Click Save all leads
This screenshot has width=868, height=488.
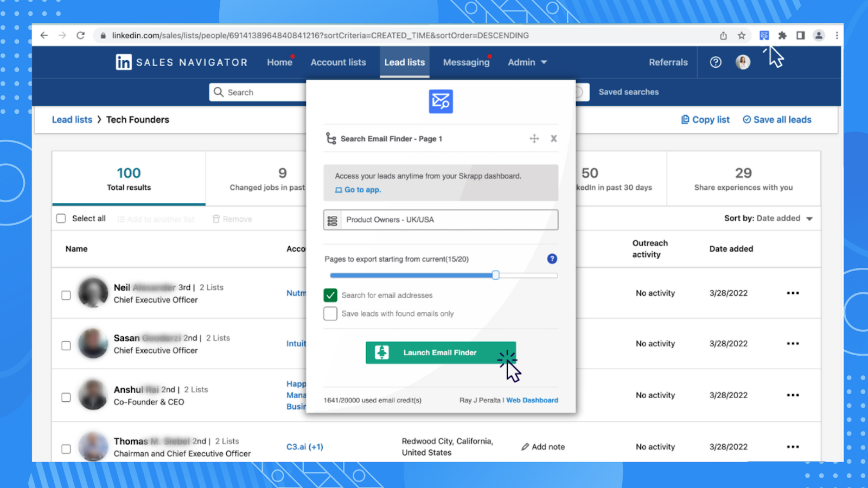(x=777, y=120)
